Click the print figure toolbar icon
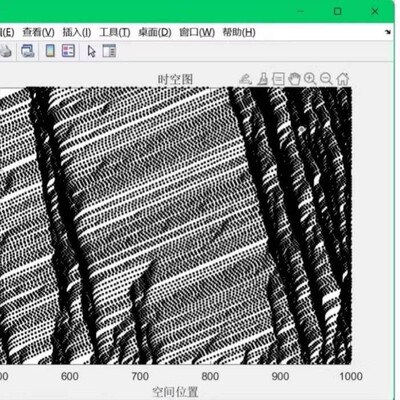 click(6, 51)
